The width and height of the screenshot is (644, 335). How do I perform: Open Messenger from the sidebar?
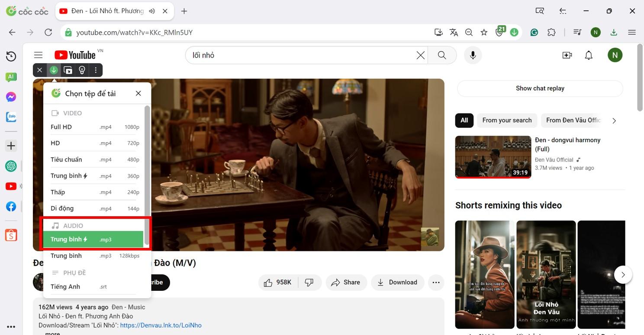[11, 97]
